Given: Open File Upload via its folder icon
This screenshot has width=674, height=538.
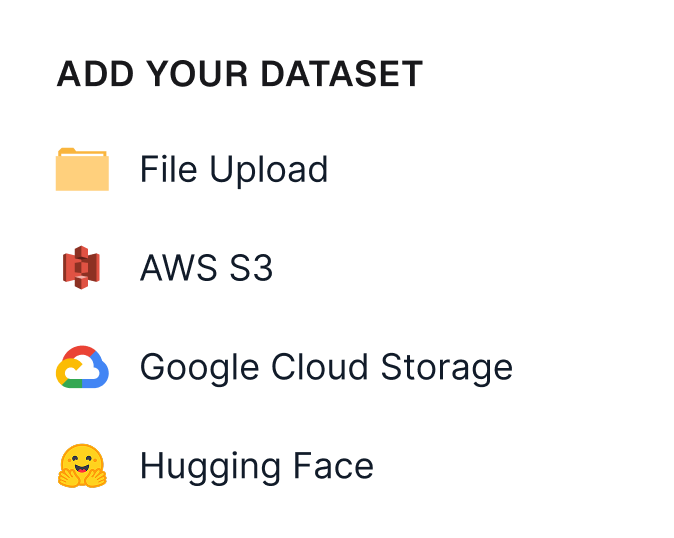Looking at the screenshot, I should point(82,169).
